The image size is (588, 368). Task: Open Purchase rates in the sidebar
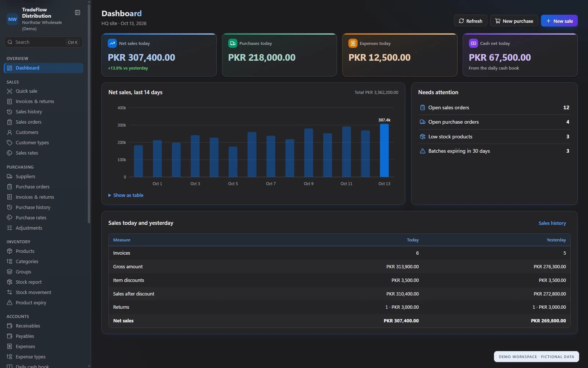click(x=43, y=218)
